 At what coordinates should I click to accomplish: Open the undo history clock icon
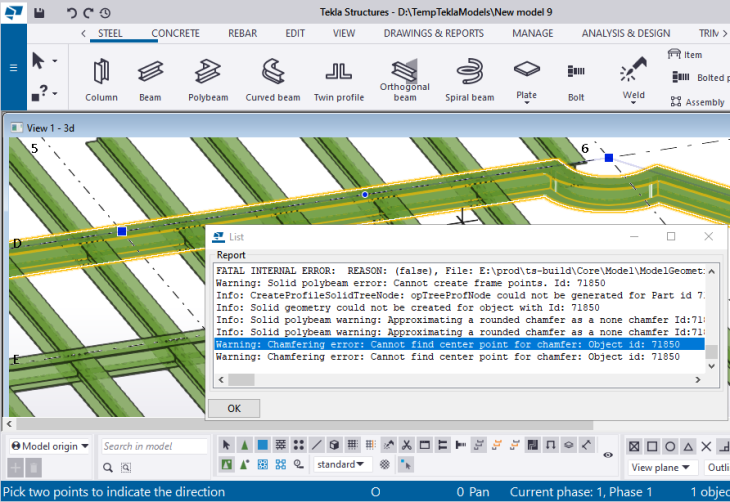[x=105, y=13]
